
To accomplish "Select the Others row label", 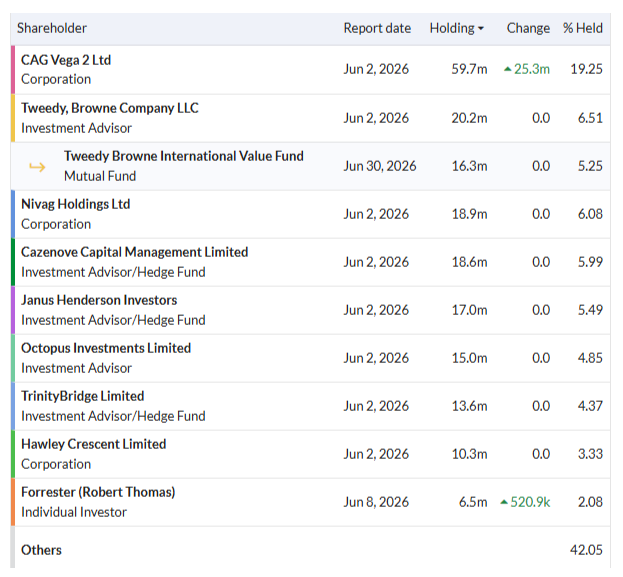I will [x=41, y=550].
